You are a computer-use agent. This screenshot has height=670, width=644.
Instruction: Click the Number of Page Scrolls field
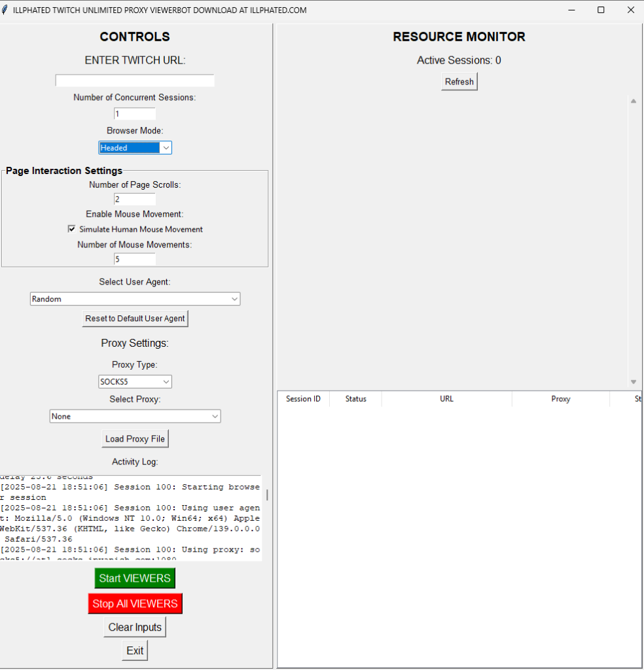tap(135, 199)
